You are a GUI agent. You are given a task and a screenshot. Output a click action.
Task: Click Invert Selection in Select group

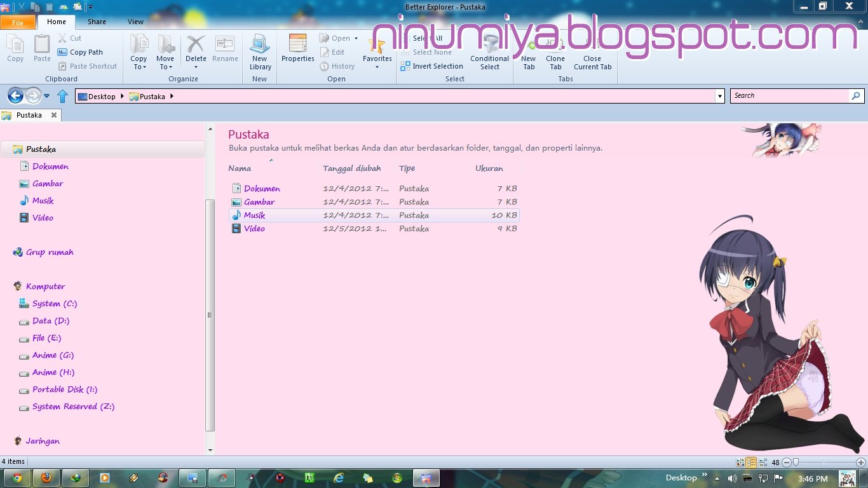[432, 66]
